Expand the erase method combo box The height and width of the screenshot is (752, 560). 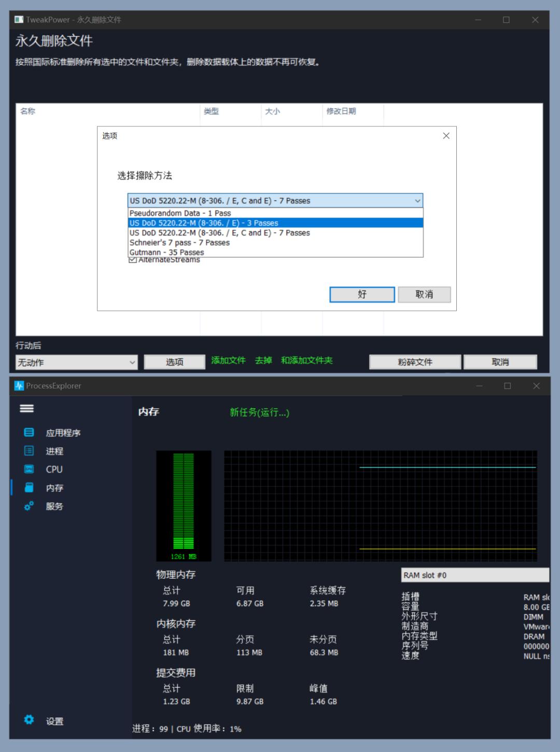point(275,201)
